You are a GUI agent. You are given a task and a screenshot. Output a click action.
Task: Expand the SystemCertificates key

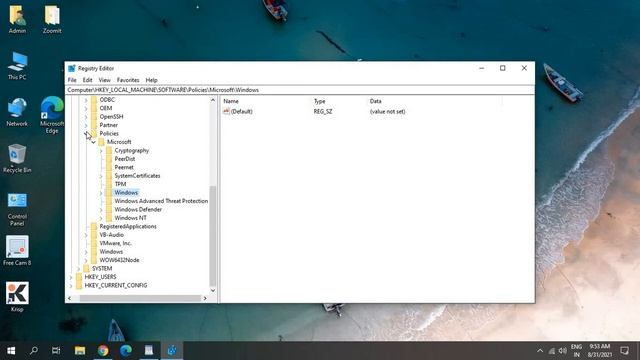[101, 176]
